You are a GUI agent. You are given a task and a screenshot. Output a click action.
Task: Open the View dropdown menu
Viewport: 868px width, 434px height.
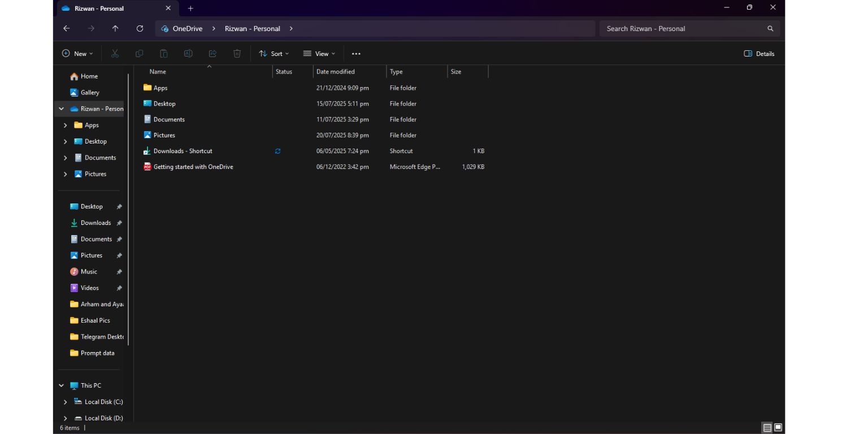319,54
